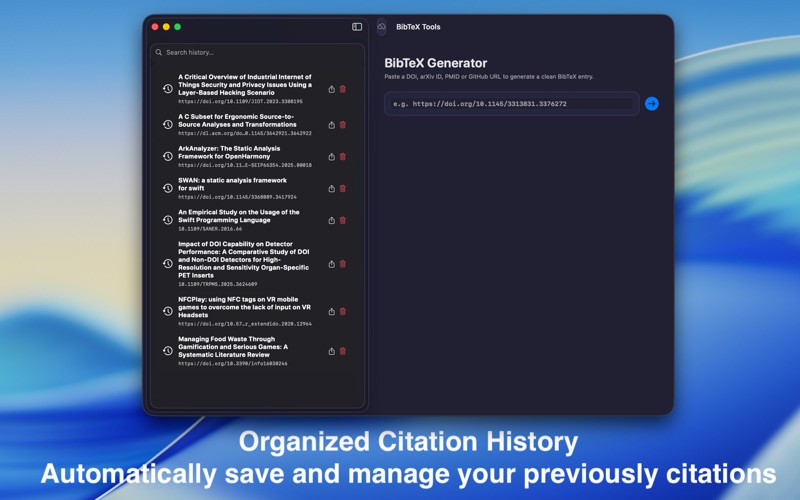
Task: Share the Impact of DOI Capability entry
Action: 332,264
